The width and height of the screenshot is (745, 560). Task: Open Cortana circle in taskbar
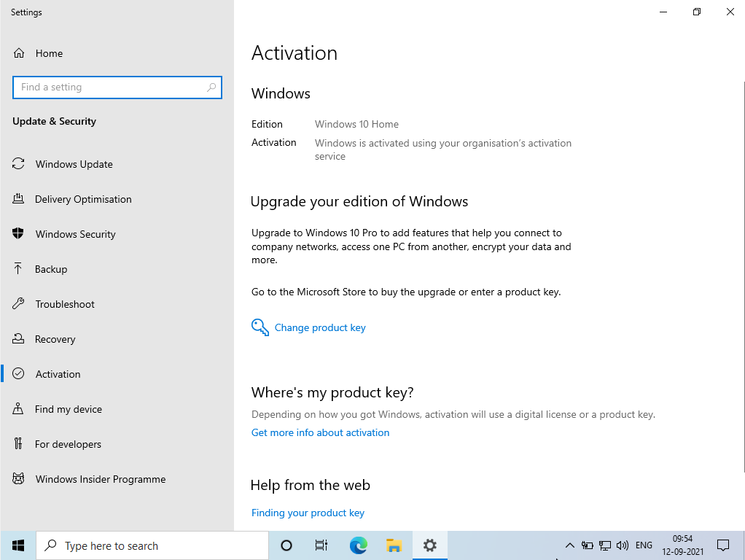(286, 545)
